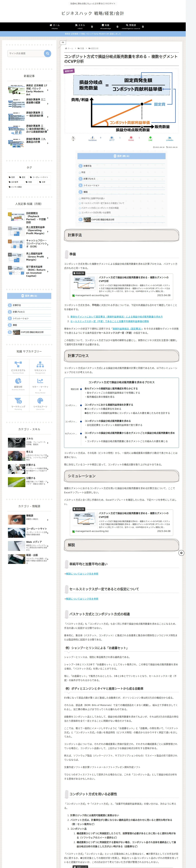
Task: Save the article to Pocket
Action: [x=131, y=138]
